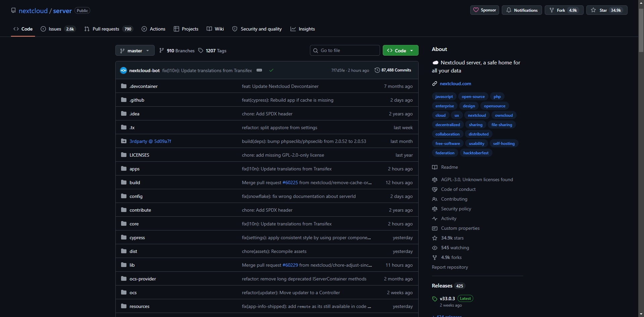Open commit 'chore: add missing GPL-2.0-only license'
Screen dimensions: 644x317
click(283, 155)
